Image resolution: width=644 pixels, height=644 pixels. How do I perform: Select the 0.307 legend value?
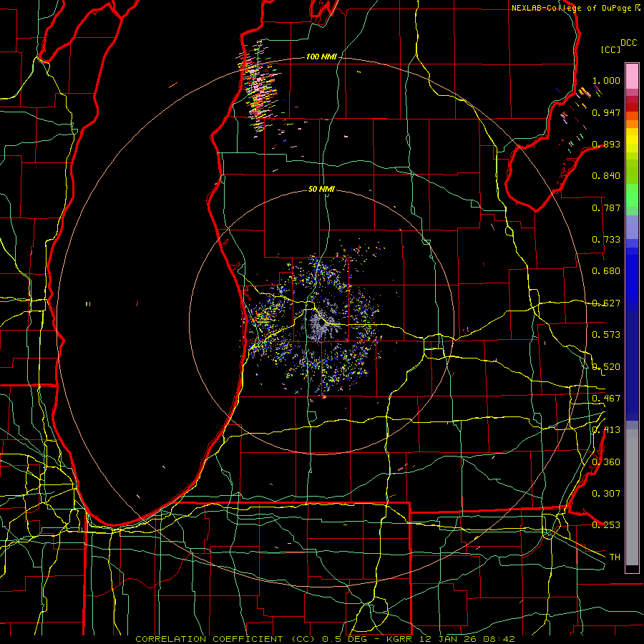[x=606, y=494]
